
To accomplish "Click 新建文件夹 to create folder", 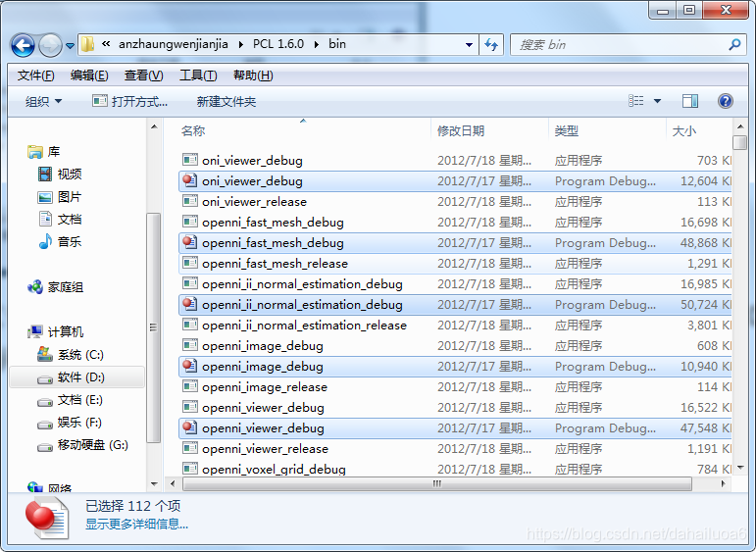I will tap(227, 101).
